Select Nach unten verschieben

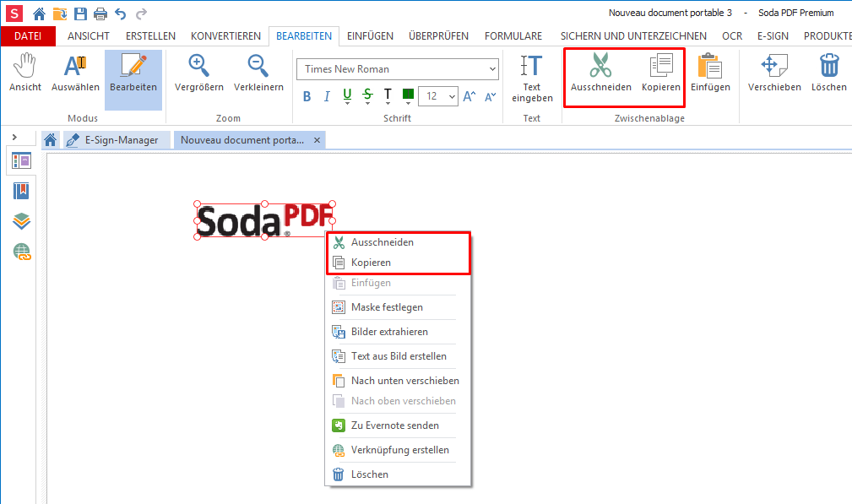click(399, 381)
